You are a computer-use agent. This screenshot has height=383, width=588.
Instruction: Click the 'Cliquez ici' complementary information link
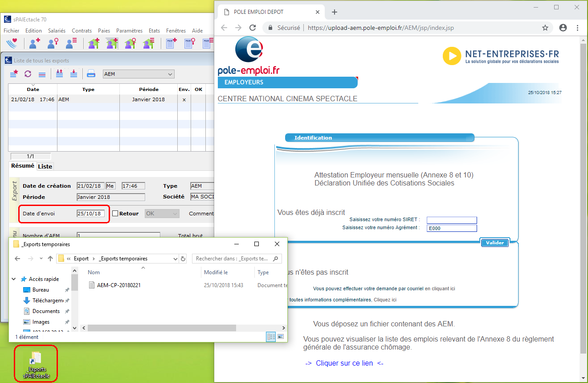point(385,300)
